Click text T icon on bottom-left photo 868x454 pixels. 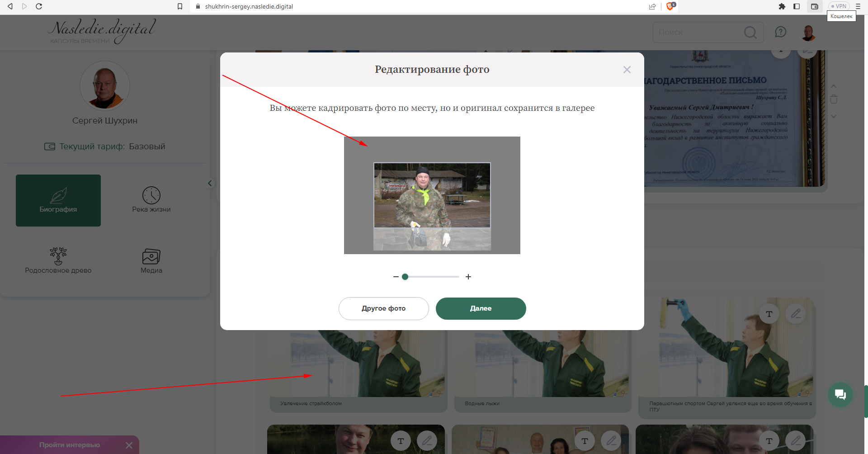(x=401, y=441)
